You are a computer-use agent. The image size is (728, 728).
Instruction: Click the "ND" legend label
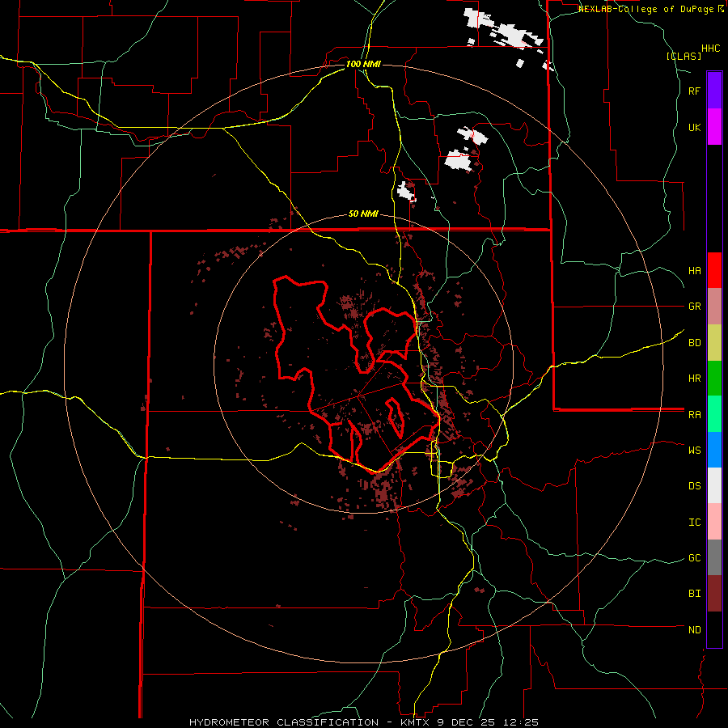[x=694, y=630]
